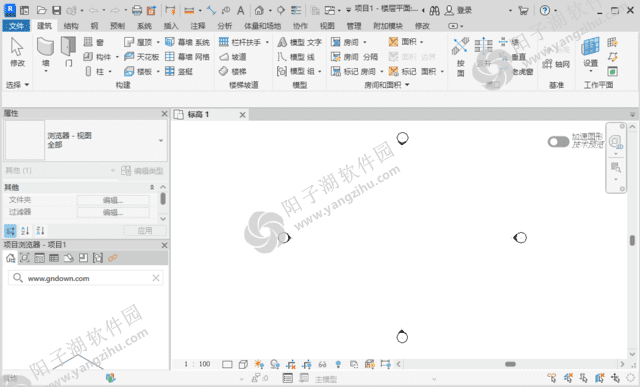Select the 模型 文字 model text tool

(300, 42)
